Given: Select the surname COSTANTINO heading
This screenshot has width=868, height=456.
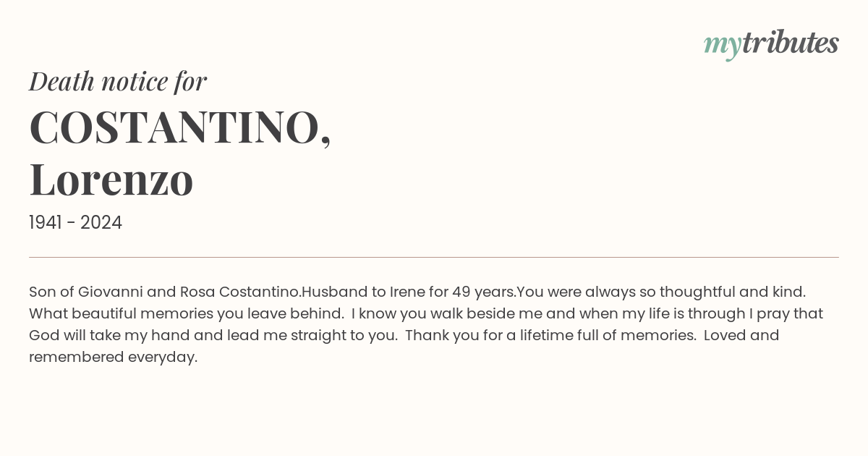Looking at the screenshot, I should (x=174, y=127).
